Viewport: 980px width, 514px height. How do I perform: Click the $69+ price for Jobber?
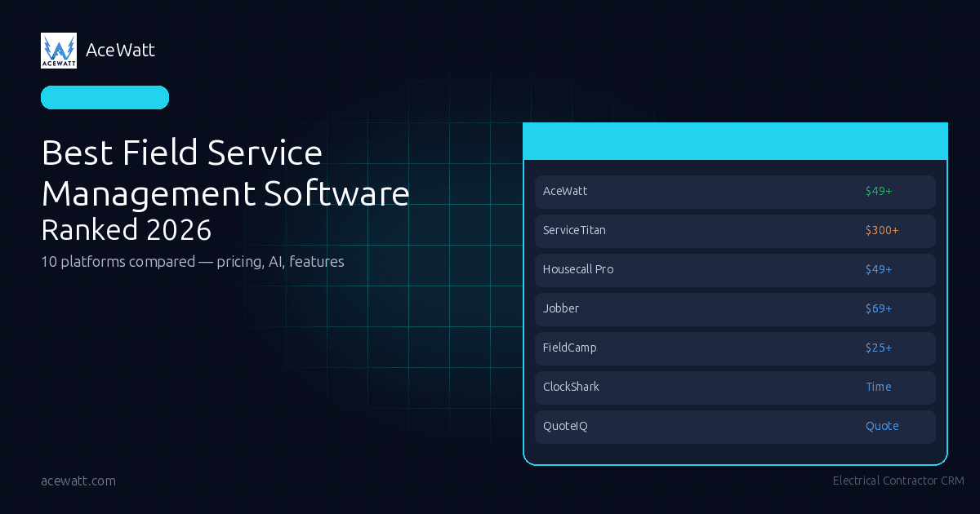click(x=879, y=308)
